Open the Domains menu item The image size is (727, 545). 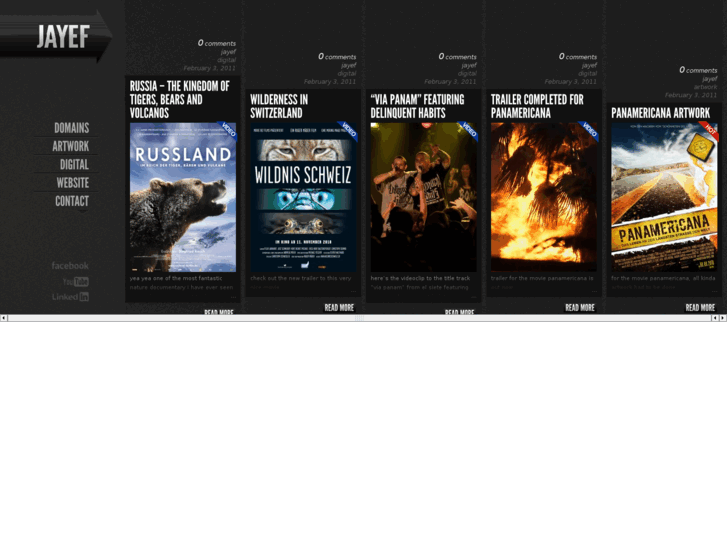point(71,128)
